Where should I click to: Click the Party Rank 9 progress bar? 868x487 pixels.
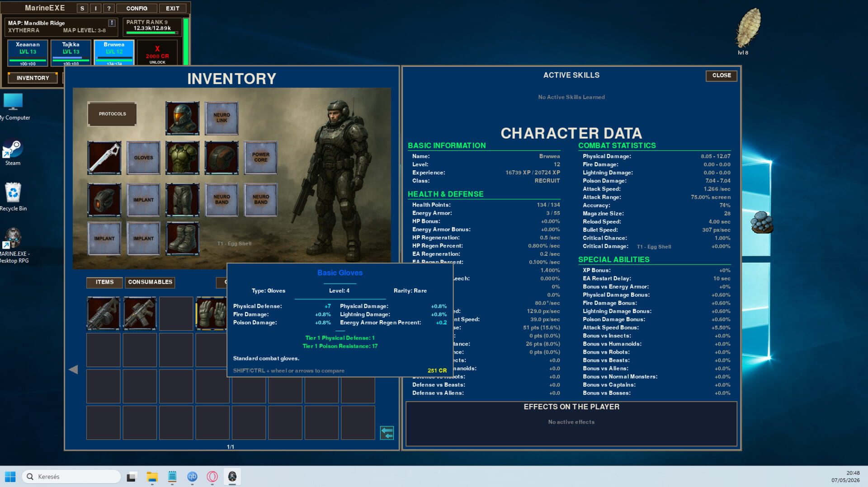pos(152,33)
